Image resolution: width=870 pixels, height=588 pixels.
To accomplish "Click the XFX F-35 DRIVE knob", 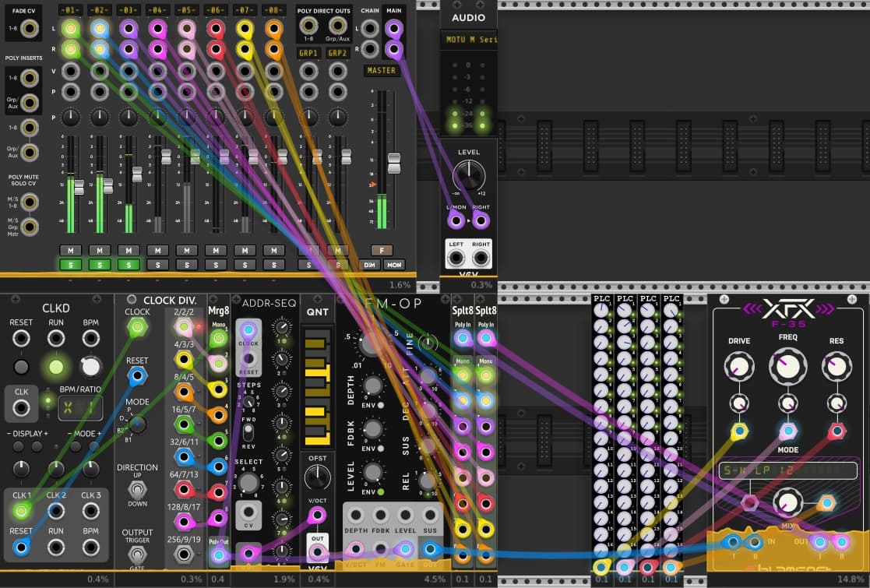I will tap(739, 367).
